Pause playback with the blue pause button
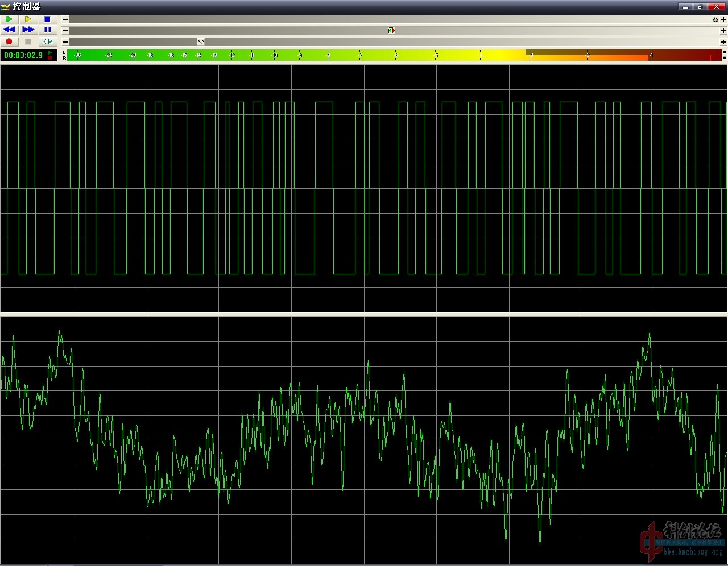 (48, 30)
